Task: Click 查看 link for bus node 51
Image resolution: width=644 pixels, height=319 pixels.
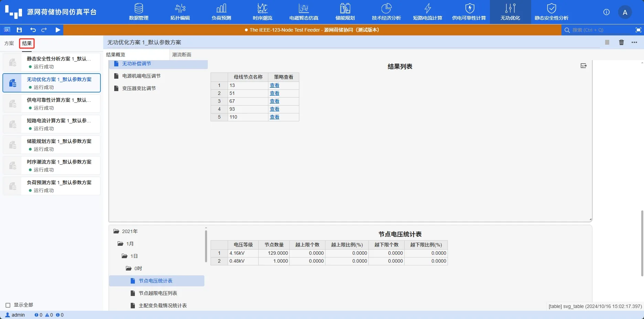Action: click(275, 93)
